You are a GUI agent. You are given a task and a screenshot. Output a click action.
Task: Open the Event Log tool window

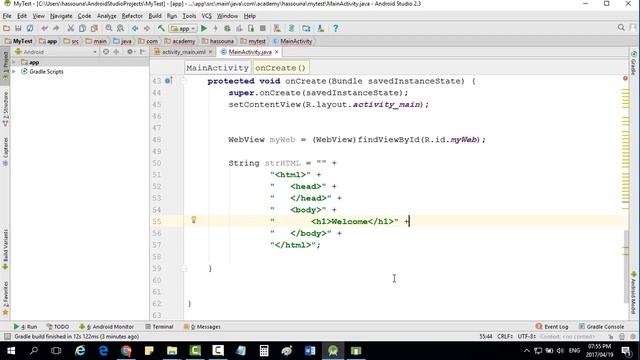[552, 327]
